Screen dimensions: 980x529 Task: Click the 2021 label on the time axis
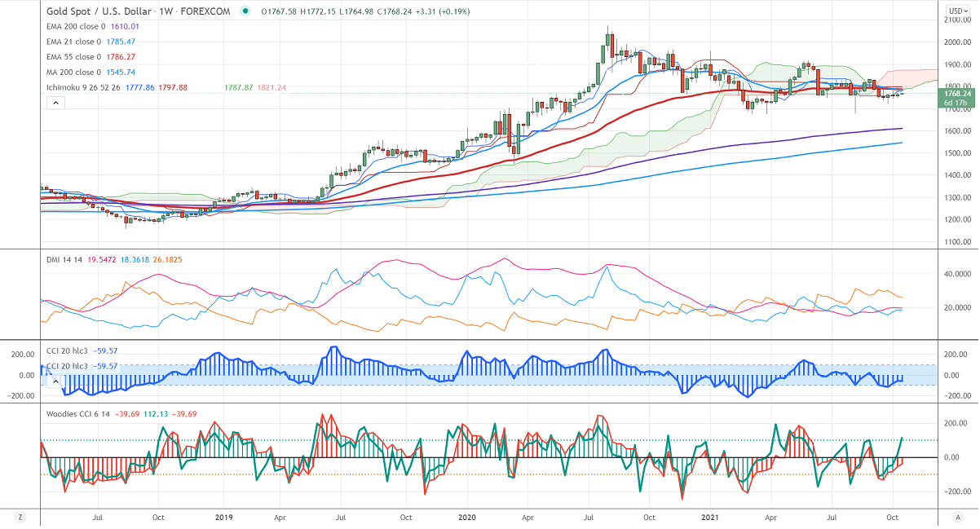(709, 517)
